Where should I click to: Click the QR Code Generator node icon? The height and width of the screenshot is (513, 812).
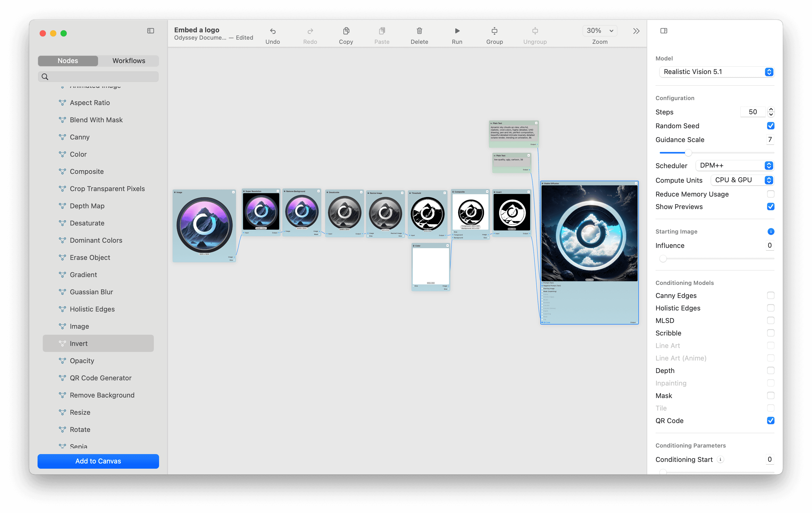(x=62, y=377)
